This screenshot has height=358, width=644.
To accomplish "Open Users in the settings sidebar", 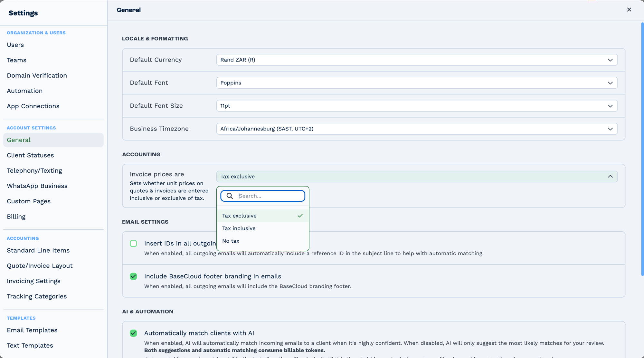I will pos(53,45).
